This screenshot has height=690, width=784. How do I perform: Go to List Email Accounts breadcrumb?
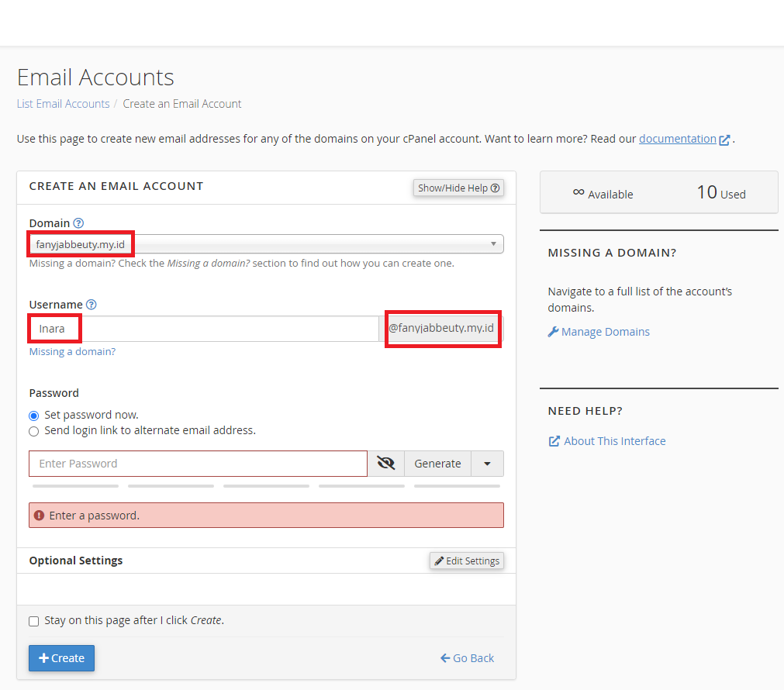click(x=63, y=104)
